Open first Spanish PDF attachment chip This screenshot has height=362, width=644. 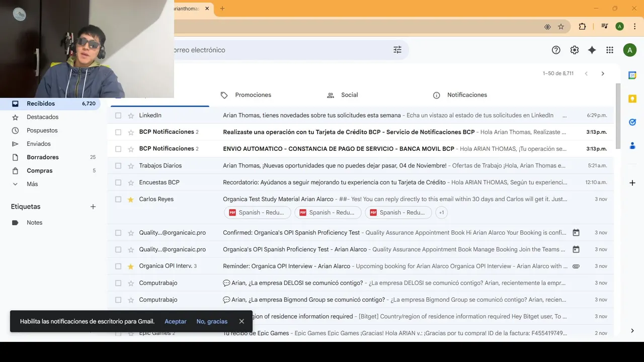point(258,213)
